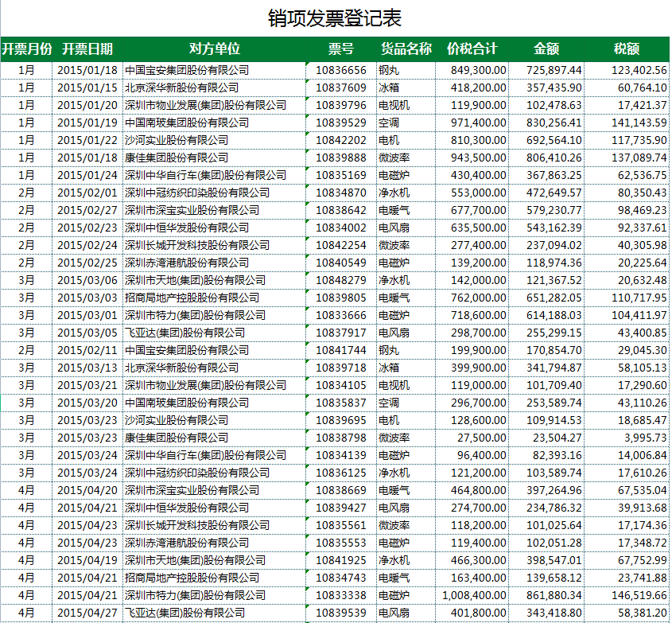The height and width of the screenshot is (623, 672).
Task: Click 沙河实业 company cell dated 2015/01/22
Action: (214, 140)
